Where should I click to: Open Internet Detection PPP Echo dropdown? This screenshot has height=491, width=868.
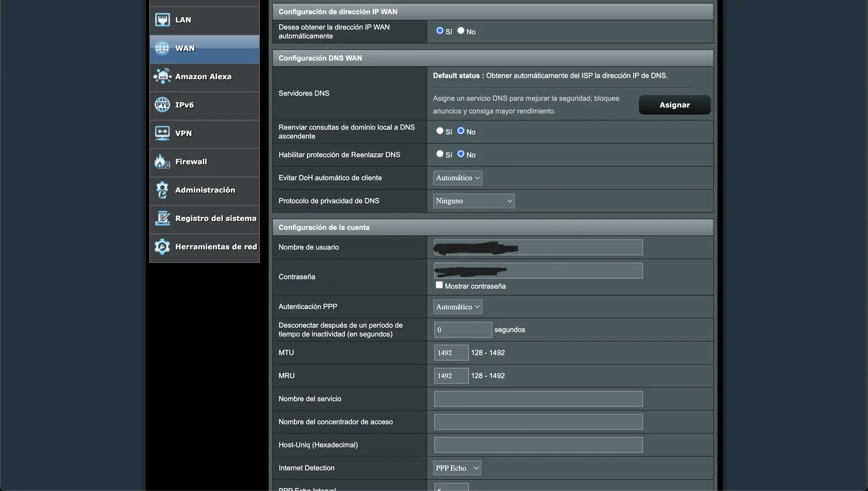click(x=457, y=468)
